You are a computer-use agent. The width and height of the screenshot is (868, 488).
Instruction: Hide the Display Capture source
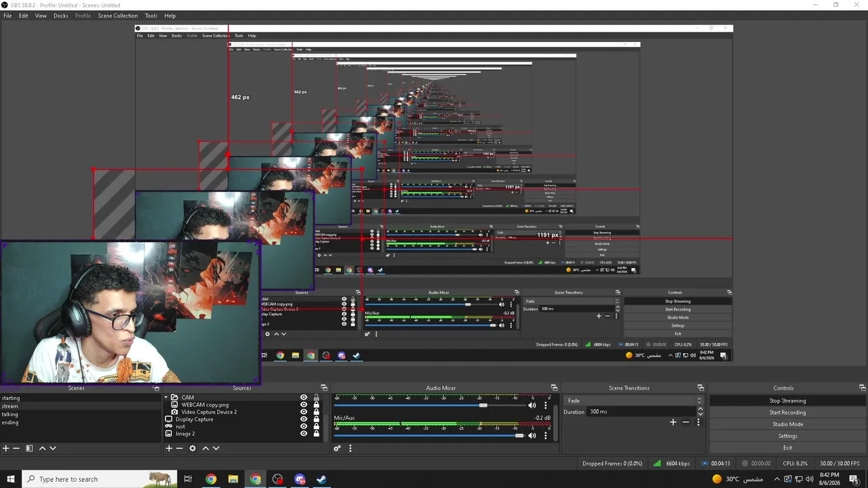click(304, 420)
